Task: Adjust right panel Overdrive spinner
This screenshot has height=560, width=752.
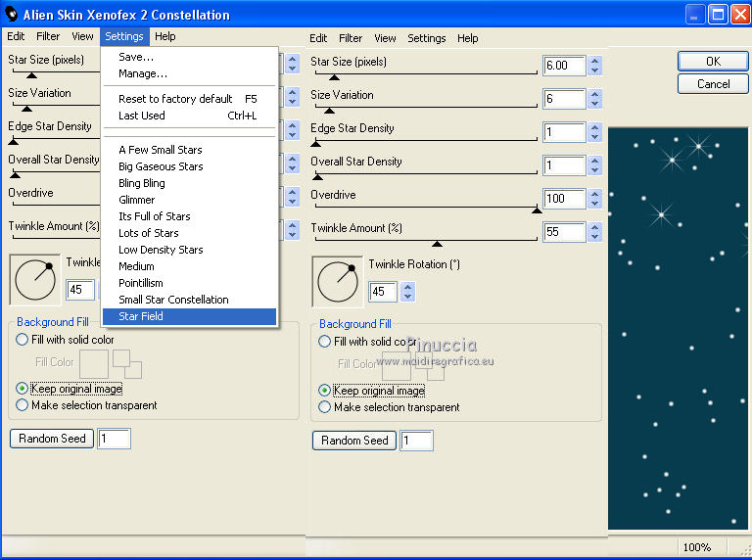Action: 595,199
